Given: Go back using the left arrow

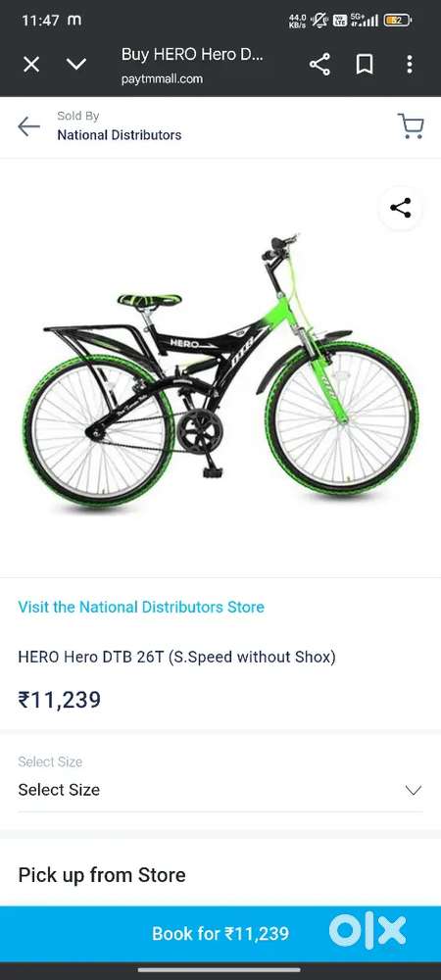Looking at the screenshot, I should click(x=28, y=126).
